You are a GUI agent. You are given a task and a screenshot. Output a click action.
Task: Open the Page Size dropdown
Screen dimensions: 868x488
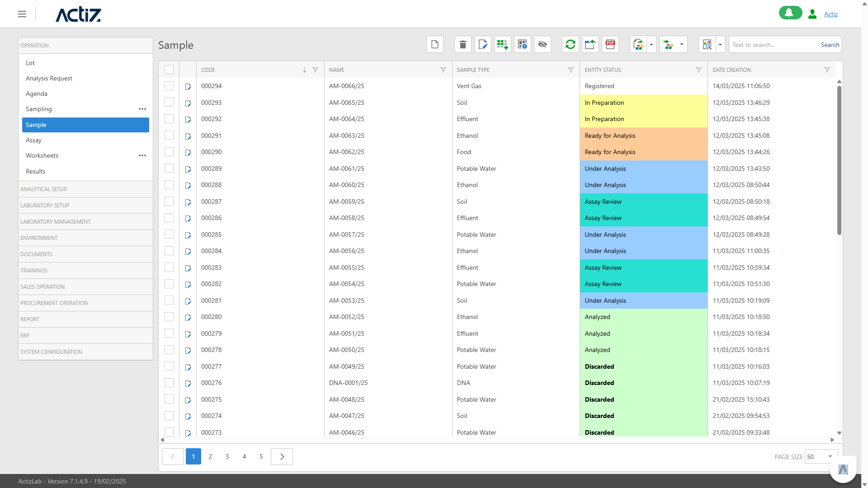(821, 457)
